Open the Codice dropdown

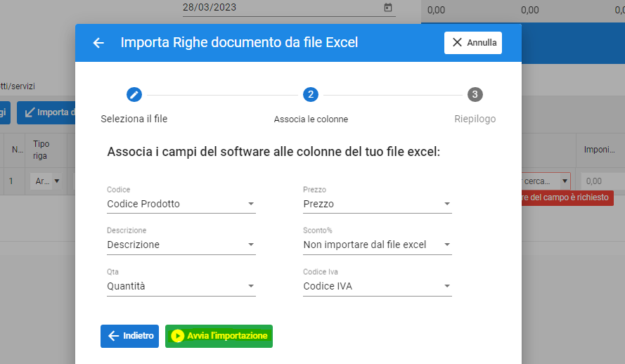pos(181,204)
